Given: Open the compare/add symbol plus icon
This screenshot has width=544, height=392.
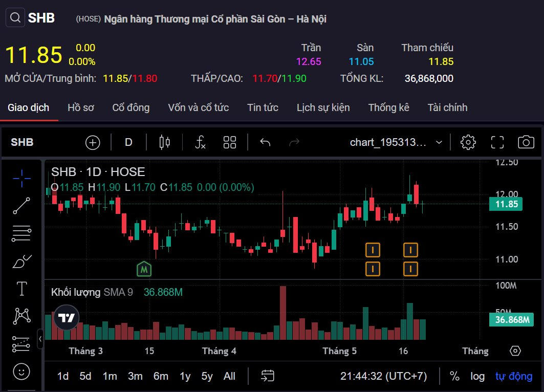Looking at the screenshot, I should (93, 143).
